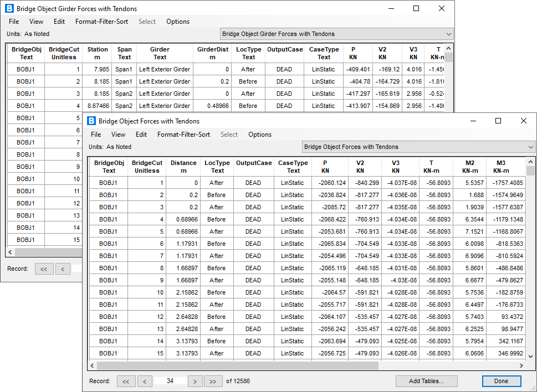This screenshot has width=537, height=392.
Task: Click cell with M3 value -1757.4085
Action: click(506, 183)
